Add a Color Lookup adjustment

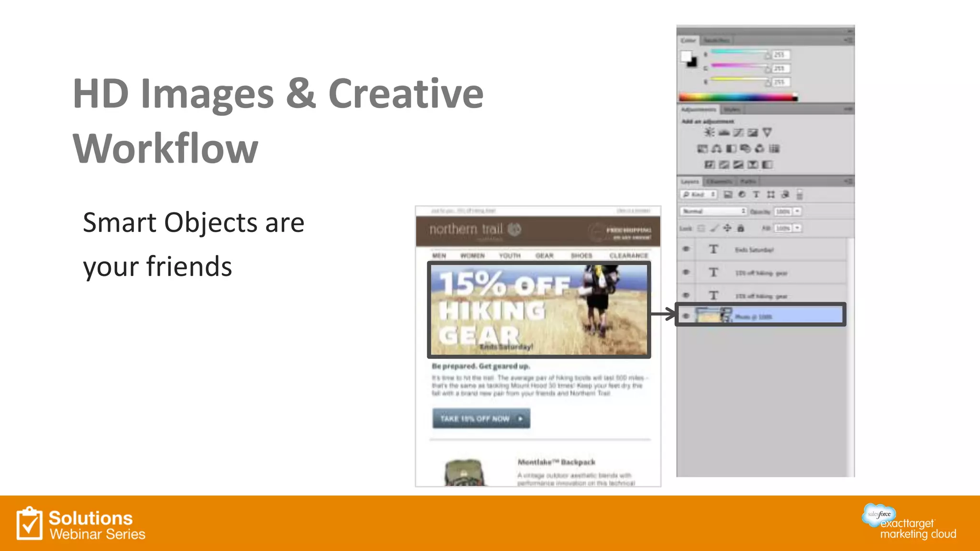coord(774,149)
